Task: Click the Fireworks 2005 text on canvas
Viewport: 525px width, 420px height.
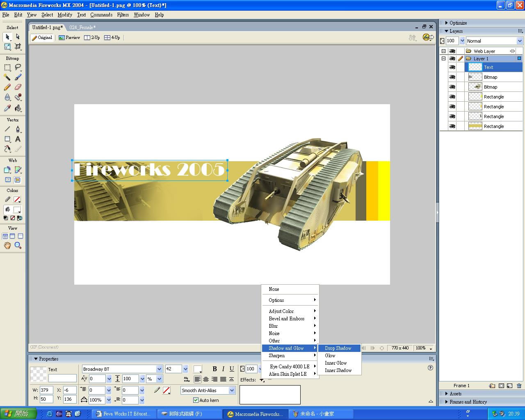Action: 150,170
